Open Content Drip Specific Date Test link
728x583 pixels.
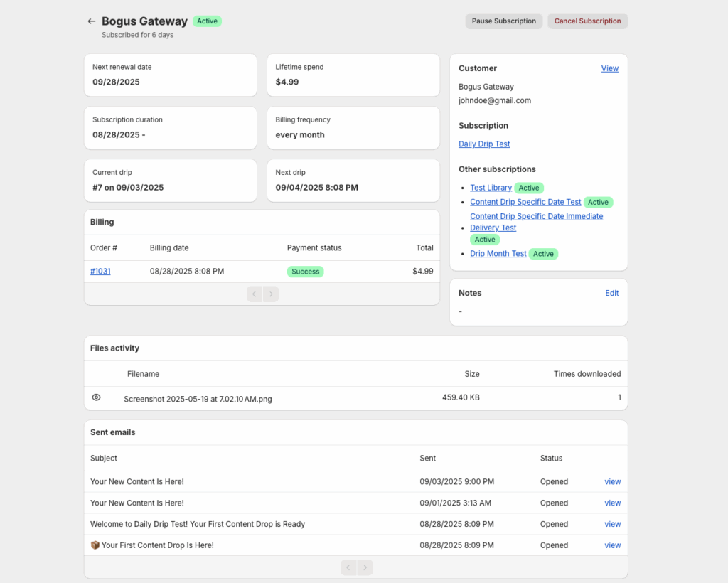pos(525,202)
